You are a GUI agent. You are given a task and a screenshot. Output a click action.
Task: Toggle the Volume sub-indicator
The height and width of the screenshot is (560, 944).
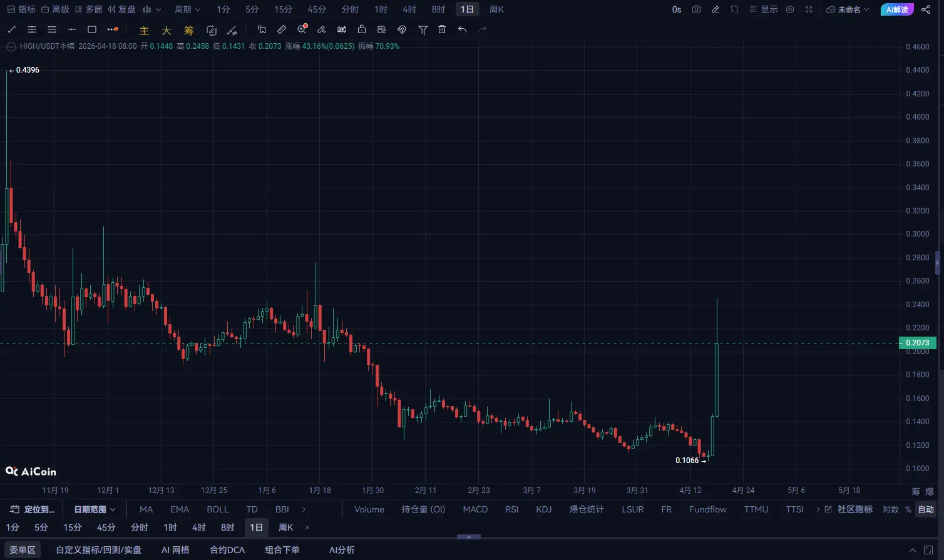pos(369,509)
